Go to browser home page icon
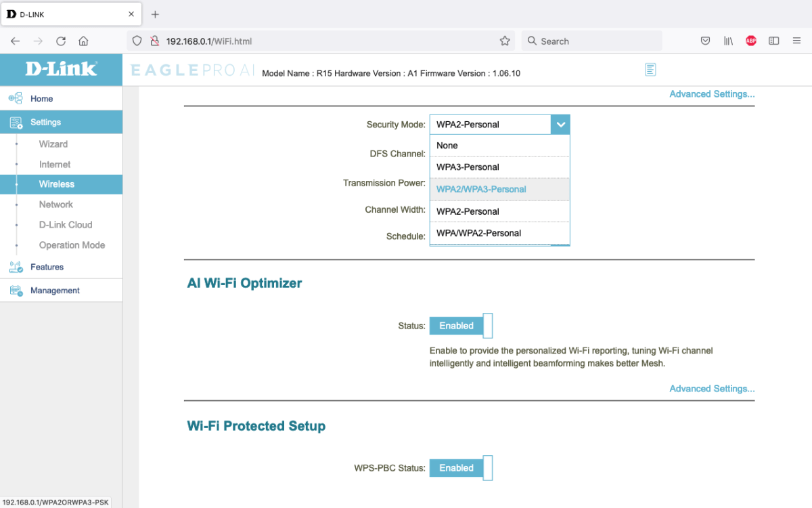Screen dimensions: 812x508 (83, 41)
